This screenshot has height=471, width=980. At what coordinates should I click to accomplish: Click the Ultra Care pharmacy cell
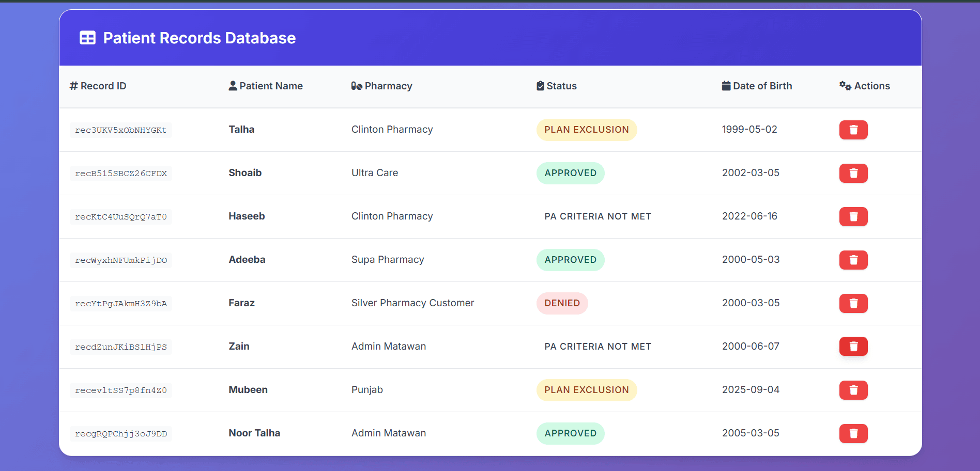point(375,173)
